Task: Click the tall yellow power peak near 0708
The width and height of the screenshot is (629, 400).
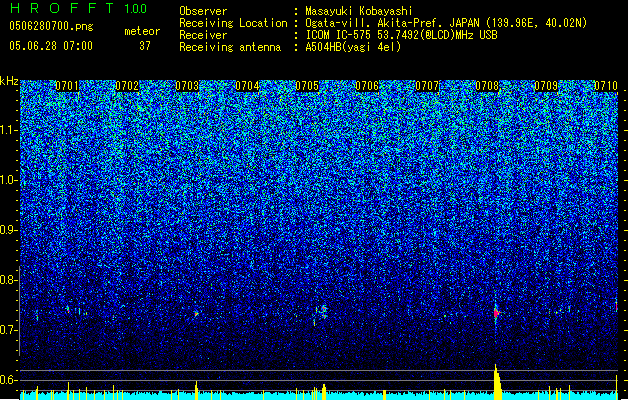Action: tap(497, 381)
